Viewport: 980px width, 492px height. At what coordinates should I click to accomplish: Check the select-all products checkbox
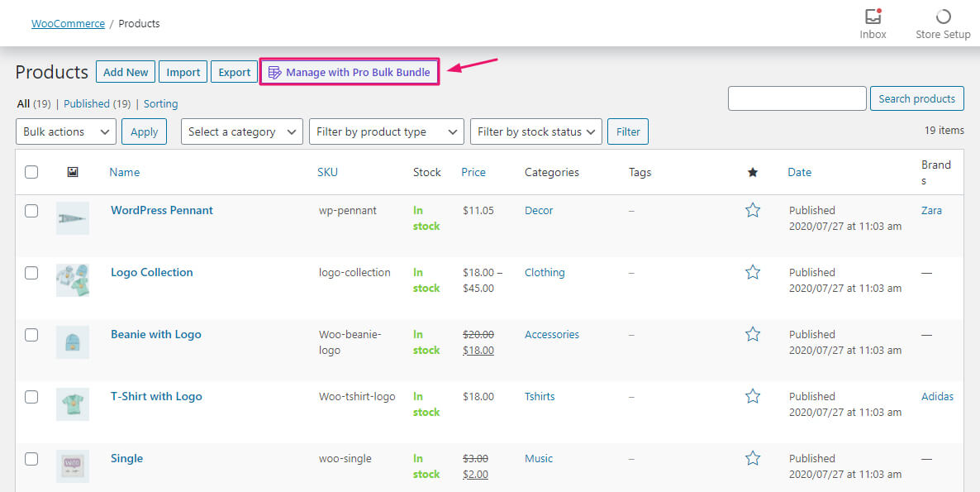[31, 172]
